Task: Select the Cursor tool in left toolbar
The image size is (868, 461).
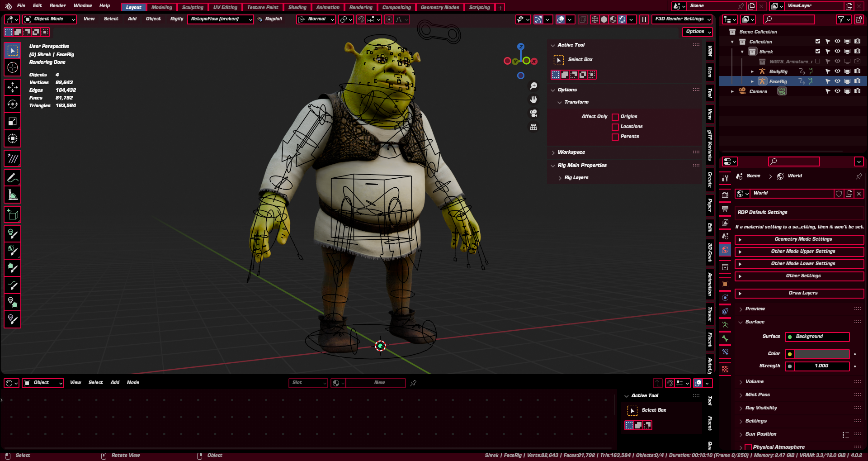Action: 13,68
